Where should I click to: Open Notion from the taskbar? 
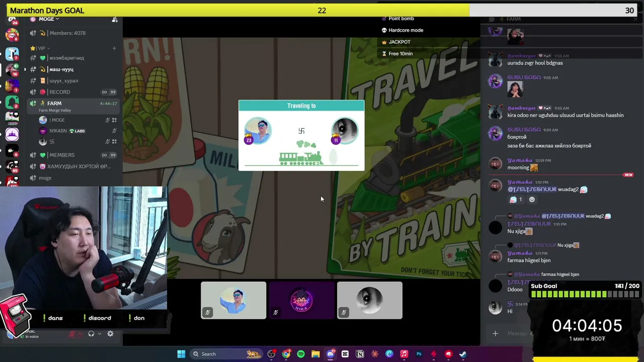pyautogui.click(x=360, y=354)
